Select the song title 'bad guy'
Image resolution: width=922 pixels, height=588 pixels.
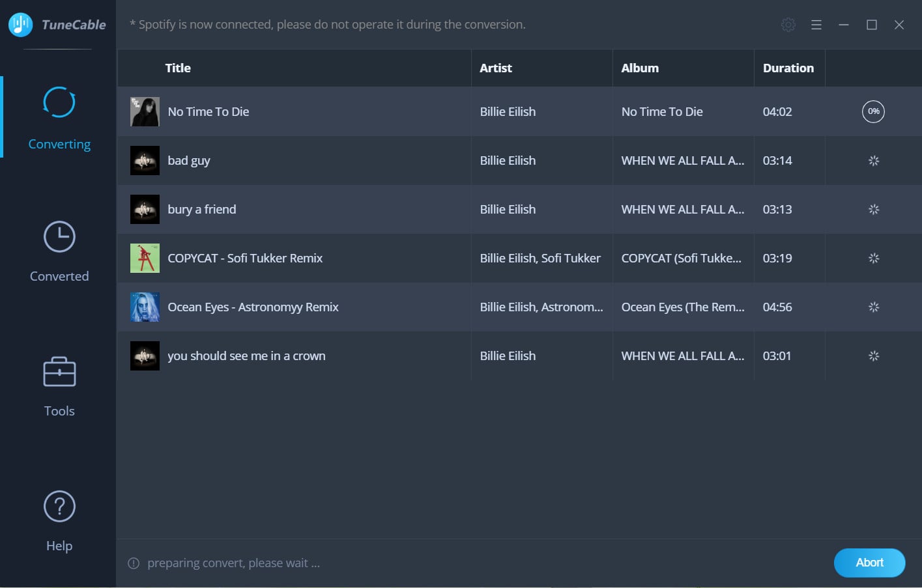[x=189, y=161]
